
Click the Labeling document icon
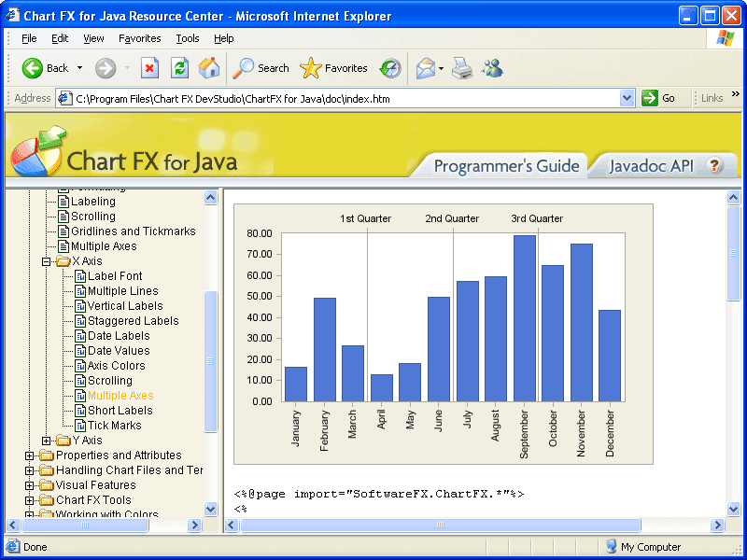(63, 202)
